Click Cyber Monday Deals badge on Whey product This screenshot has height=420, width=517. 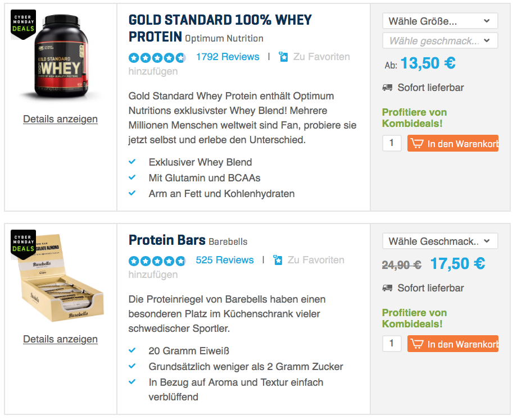[23, 25]
